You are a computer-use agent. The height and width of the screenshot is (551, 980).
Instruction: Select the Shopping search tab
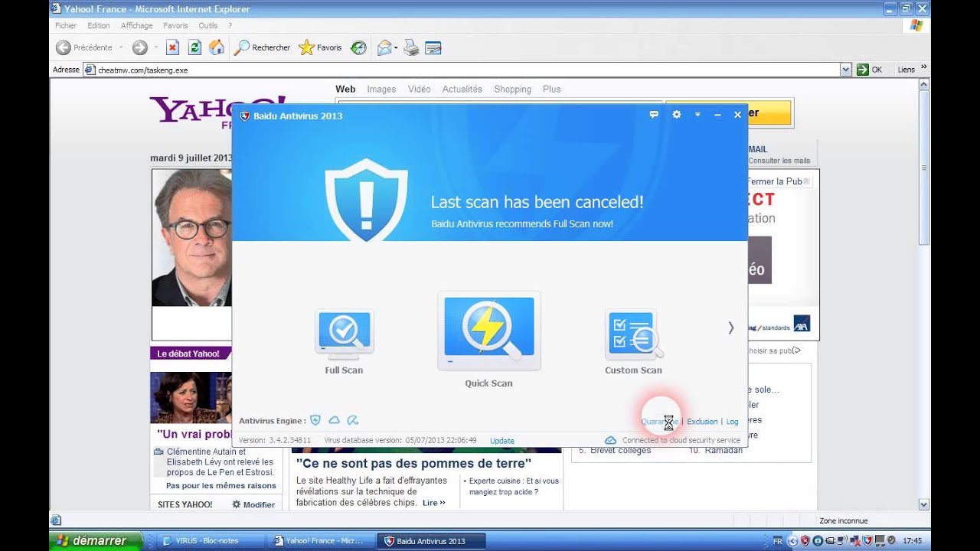(x=512, y=89)
